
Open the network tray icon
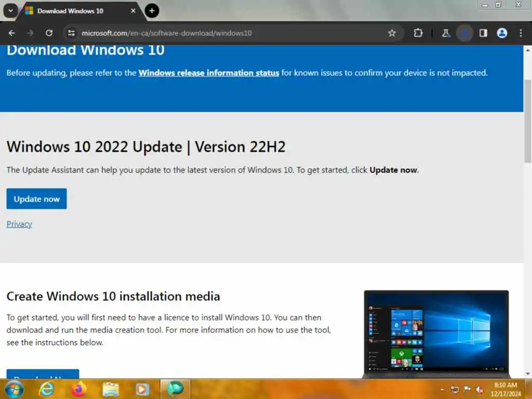455,390
